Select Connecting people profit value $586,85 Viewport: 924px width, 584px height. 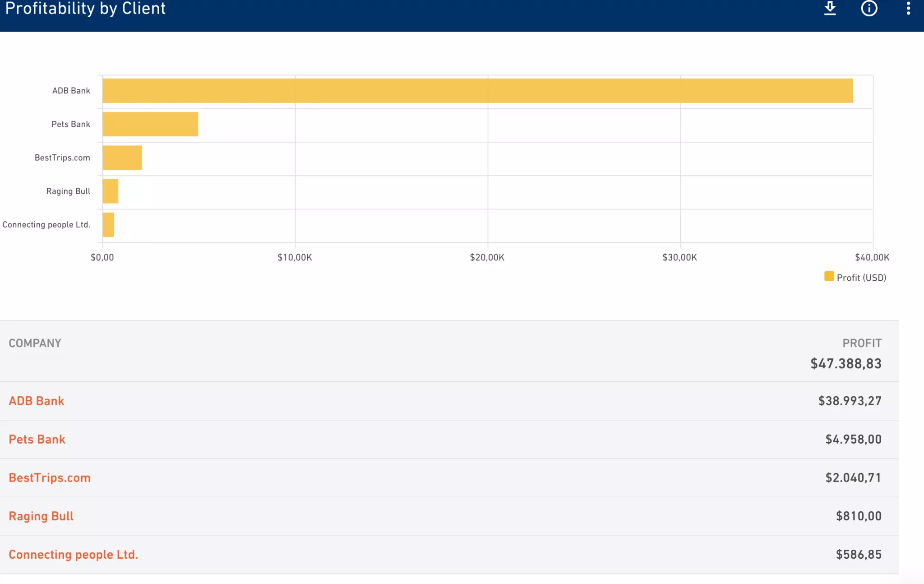859,554
